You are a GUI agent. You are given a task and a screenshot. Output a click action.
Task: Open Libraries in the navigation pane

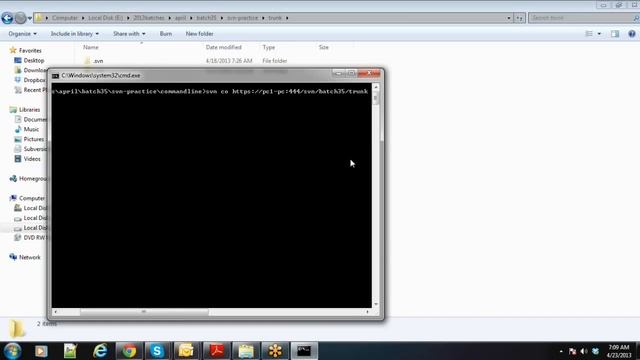pos(29,110)
